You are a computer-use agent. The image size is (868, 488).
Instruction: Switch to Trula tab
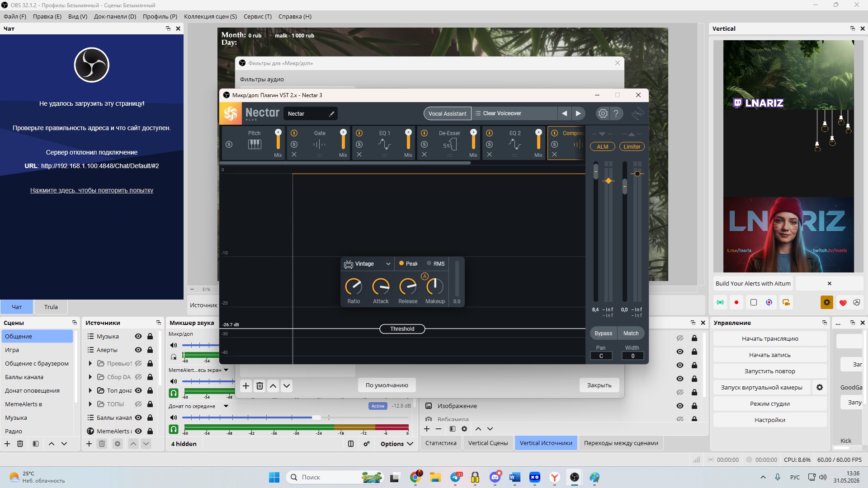click(x=51, y=307)
